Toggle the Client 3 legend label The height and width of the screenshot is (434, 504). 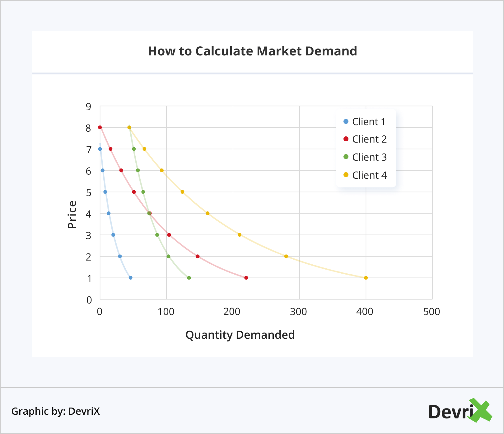pos(369,157)
